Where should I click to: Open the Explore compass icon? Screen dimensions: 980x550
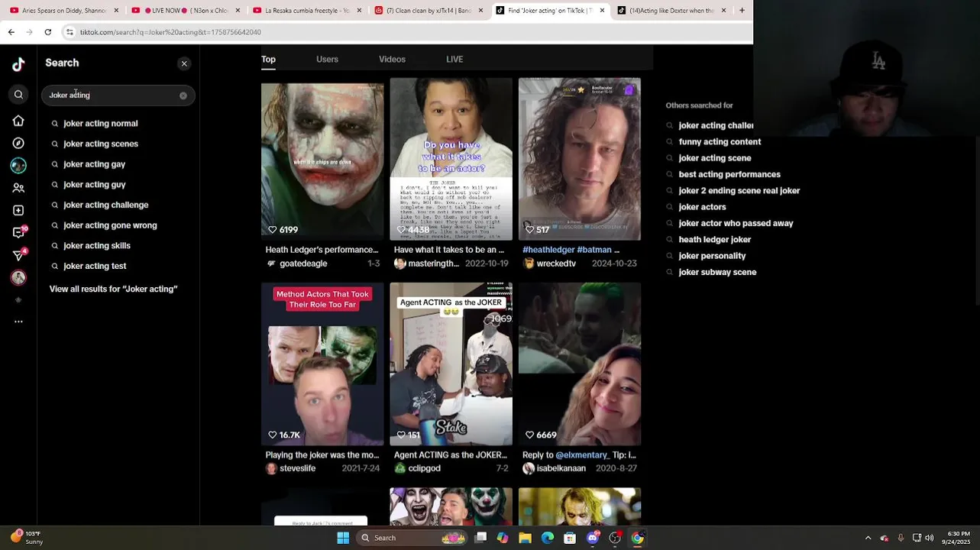pyautogui.click(x=18, y=143)
